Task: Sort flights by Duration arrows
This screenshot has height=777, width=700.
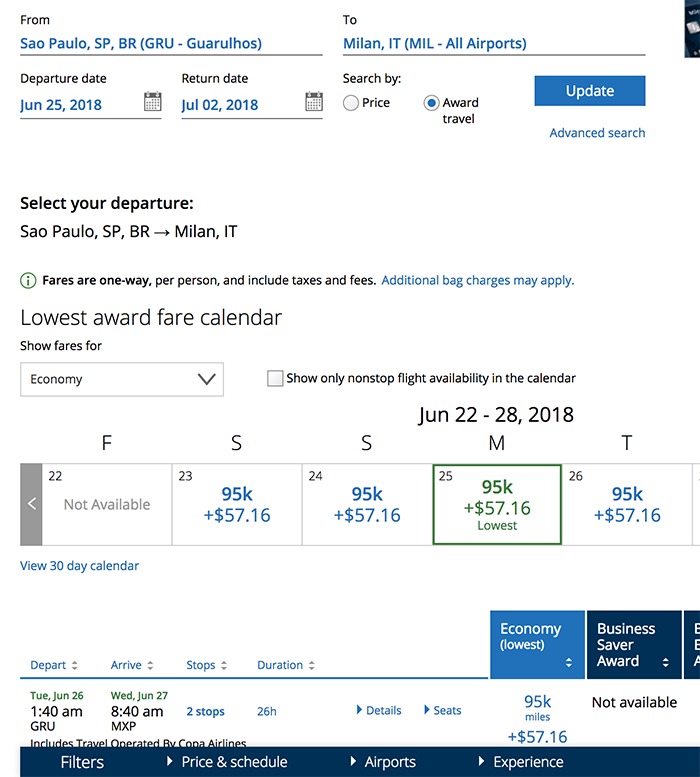Action: 311,666
